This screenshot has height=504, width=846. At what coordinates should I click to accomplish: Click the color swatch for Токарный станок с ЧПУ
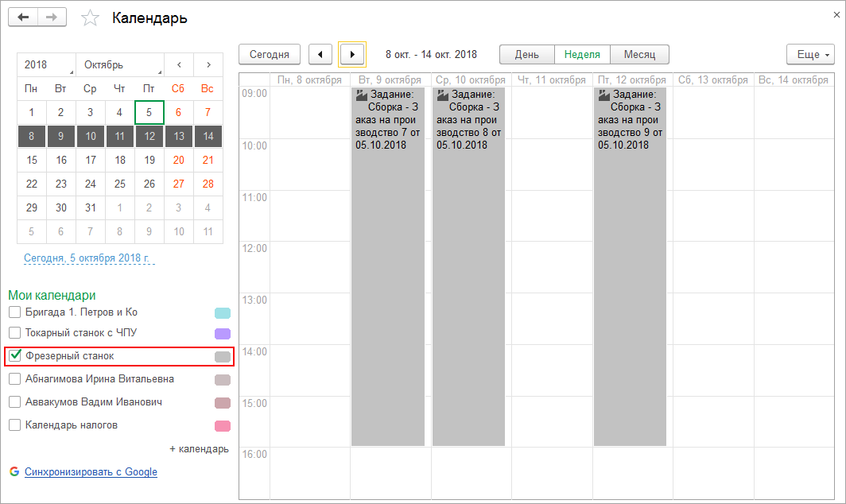click(223, 334)
